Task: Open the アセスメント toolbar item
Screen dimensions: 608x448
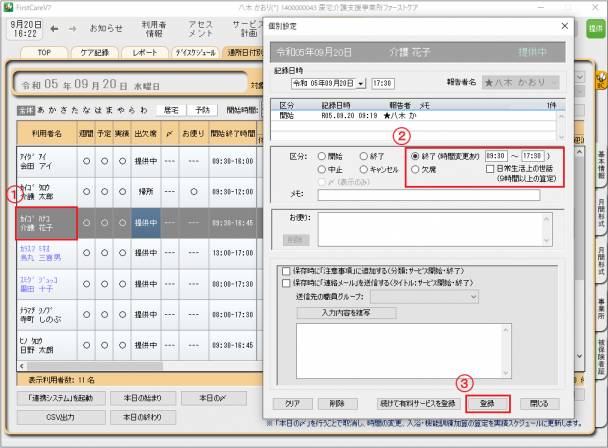Action: [x=200, y=28]
